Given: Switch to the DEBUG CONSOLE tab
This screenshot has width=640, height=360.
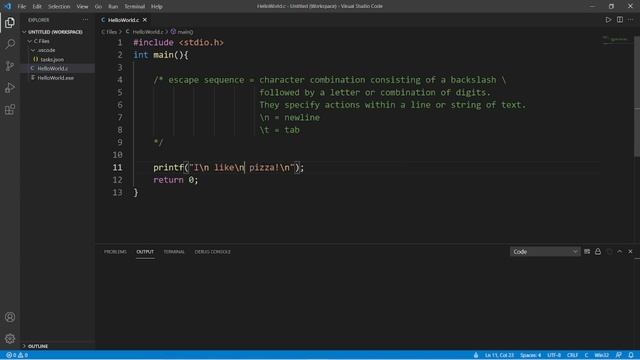Looking at the screenshot, I should pos(213,252).
